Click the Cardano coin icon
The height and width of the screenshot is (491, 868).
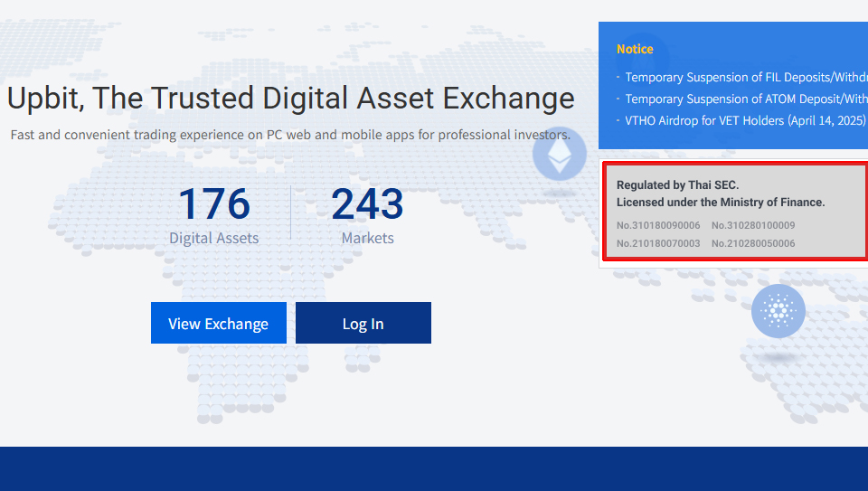pyautogui.click(x=778, y=311)
